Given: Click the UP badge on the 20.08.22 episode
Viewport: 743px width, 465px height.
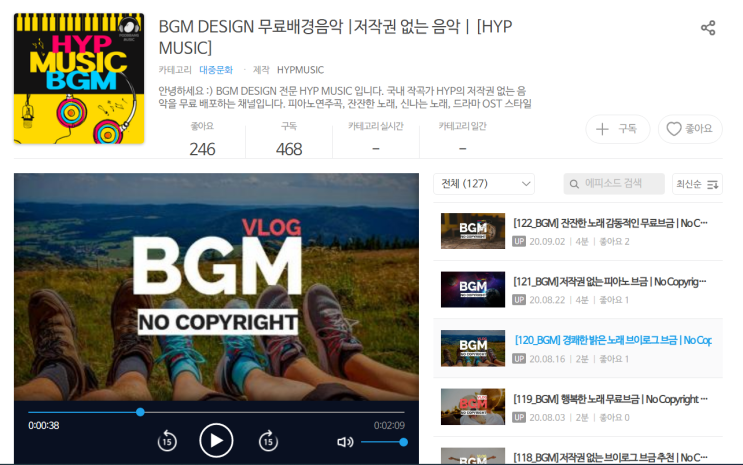Looking at the screenshot, I should (x=519, y=300).
